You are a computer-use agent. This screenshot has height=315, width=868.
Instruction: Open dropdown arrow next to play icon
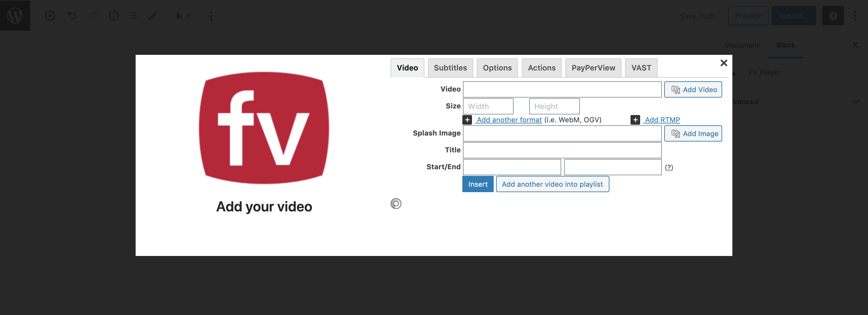pos(189,16)
